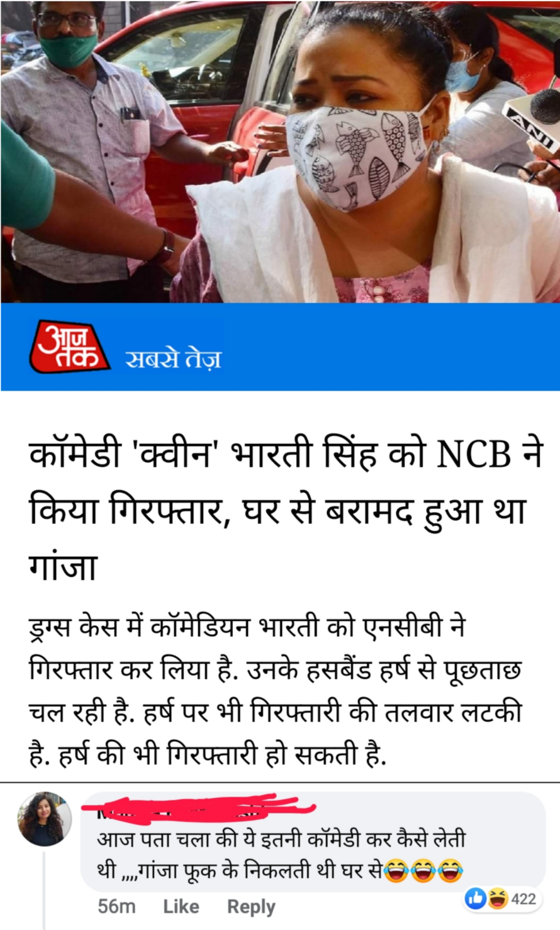Tap the first laughing emoji in comment

[x=396, y=870]
